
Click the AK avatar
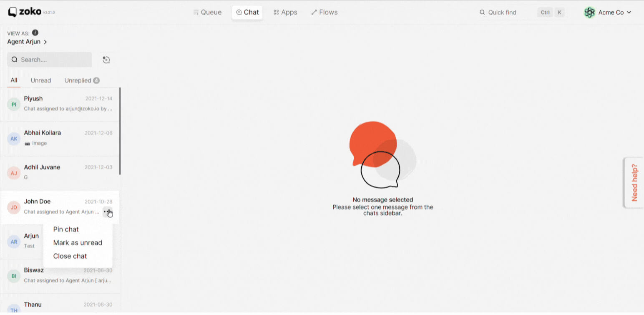click(14, 139)
